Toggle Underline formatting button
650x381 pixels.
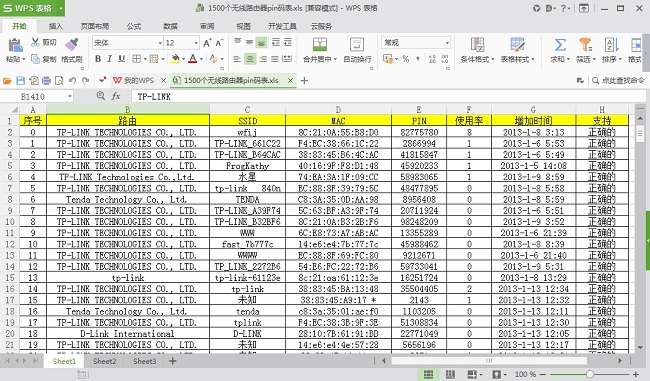click(121, 59)
